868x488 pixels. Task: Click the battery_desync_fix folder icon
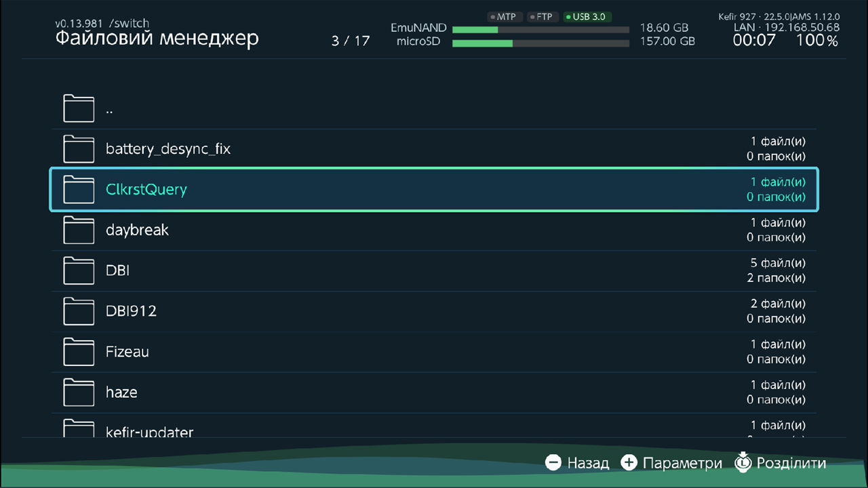(x=79, y=149)
